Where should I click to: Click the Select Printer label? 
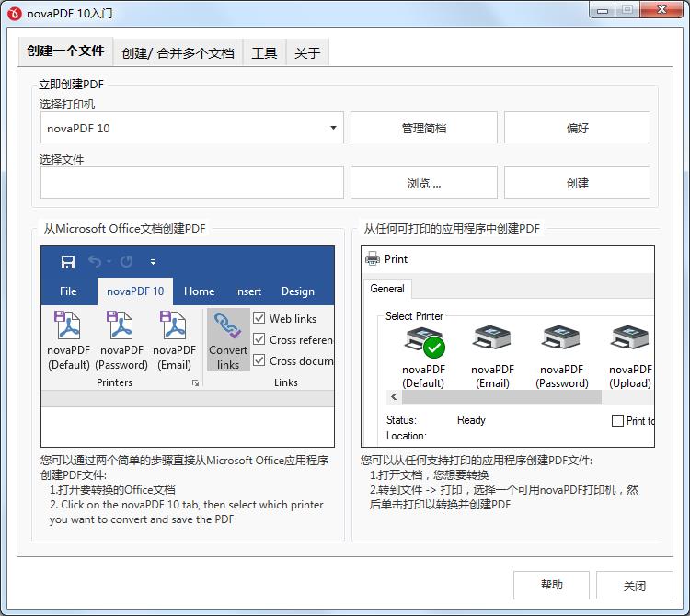point(414,315)
